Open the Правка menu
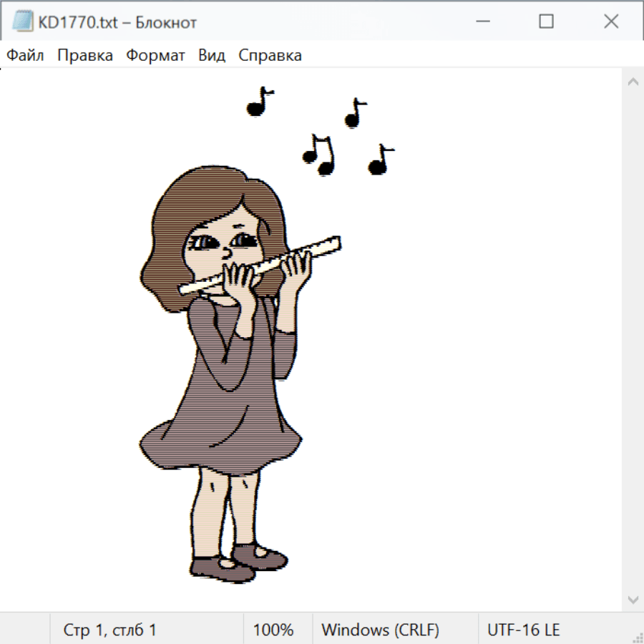Screen dimensions: 644x644 (85, 55)
